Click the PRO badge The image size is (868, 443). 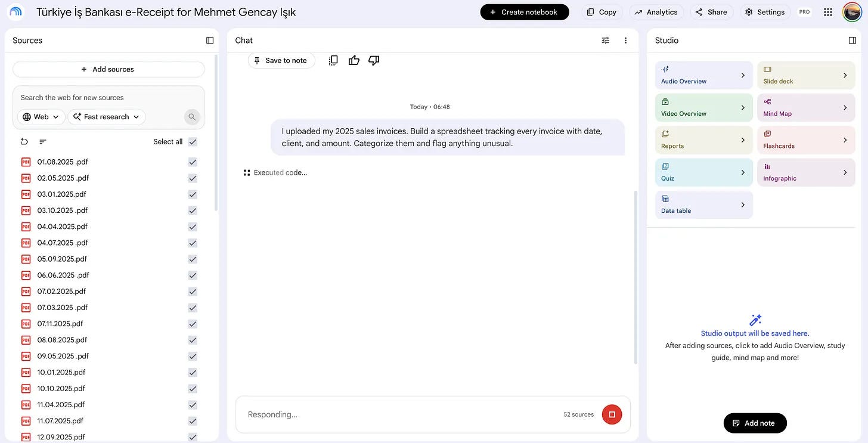805,12
